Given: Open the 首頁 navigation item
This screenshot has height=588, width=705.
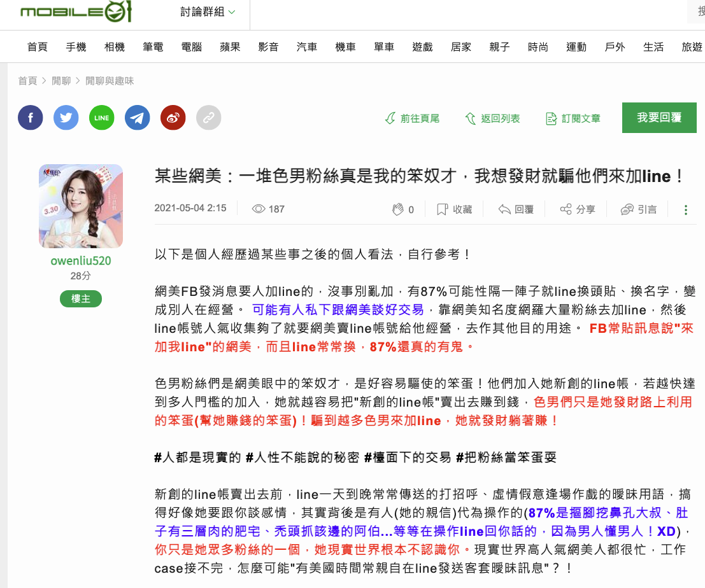Looking at the screenshot, I should click(x=38, y=46).
